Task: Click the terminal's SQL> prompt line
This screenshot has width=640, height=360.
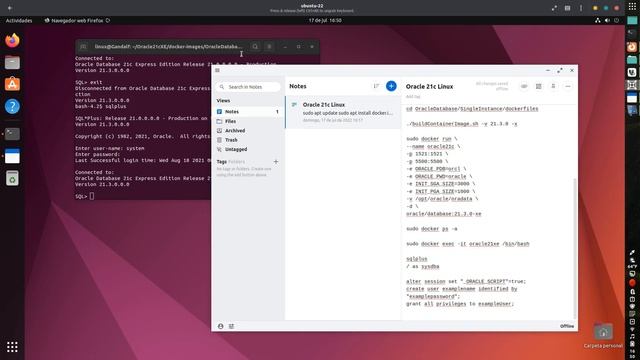Action: point(84,196)
